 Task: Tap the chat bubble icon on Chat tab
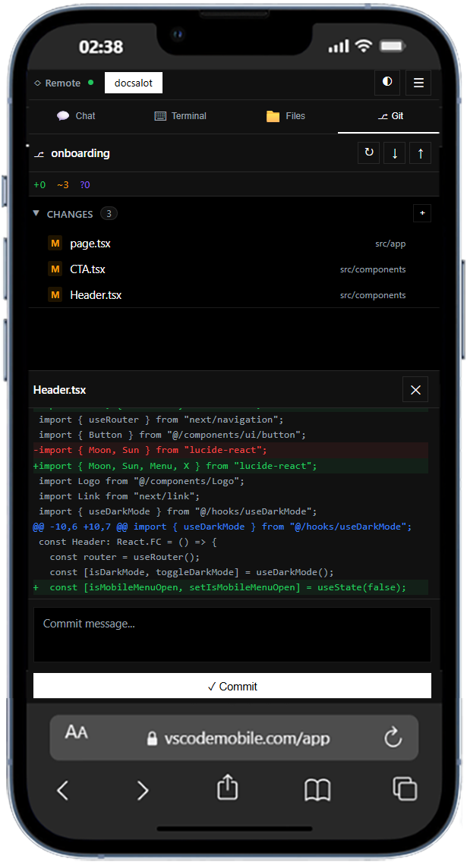click(x=63, y=115)
